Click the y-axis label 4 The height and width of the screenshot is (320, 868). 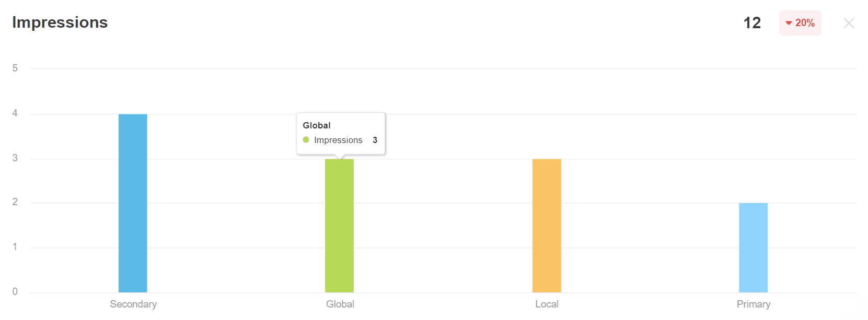15,113
